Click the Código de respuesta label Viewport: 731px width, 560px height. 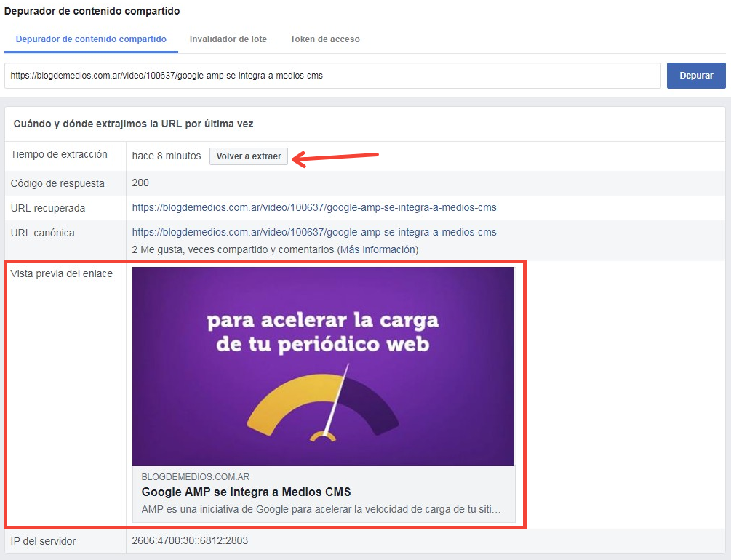coord(57,183)
